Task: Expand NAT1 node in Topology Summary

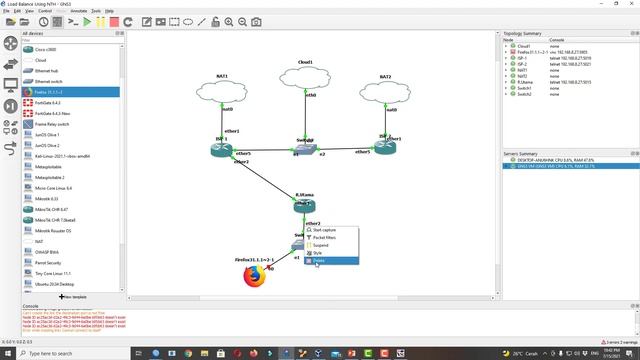Action: tap(506, 70)
